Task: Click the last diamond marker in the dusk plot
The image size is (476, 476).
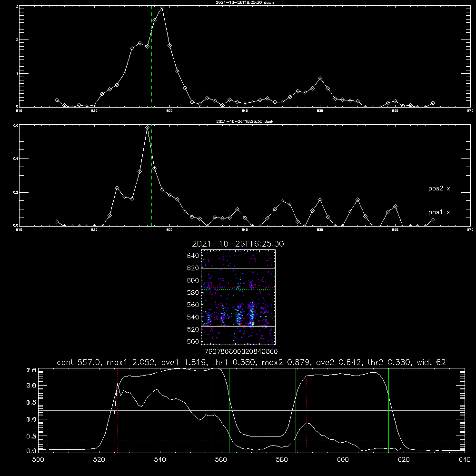Action: click(x=433, y=219)
